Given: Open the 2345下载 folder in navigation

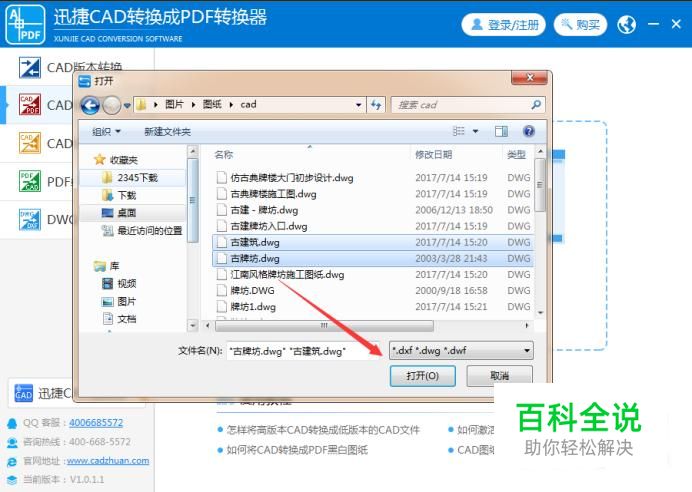Looking at the screenshot, I should 129,177.
